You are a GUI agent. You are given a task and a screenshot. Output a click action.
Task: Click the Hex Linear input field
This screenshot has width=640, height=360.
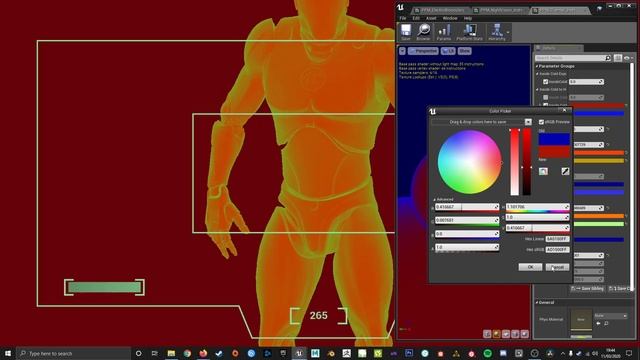tap(557, 239)
